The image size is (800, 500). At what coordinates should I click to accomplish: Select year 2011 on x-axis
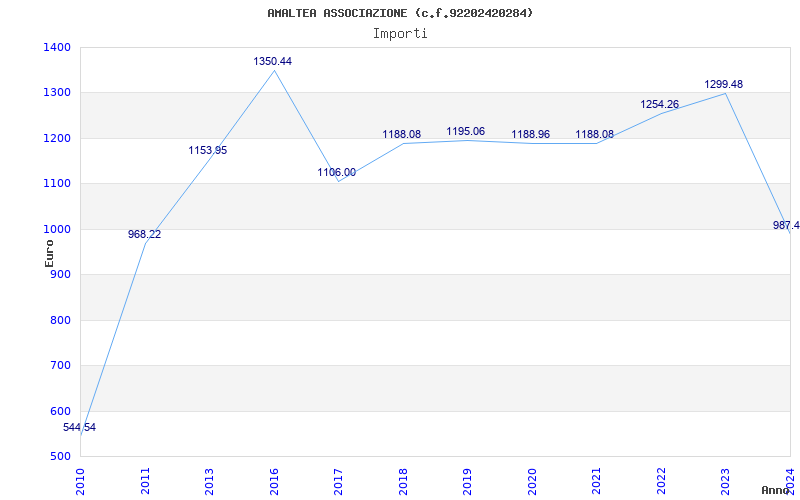pyautogui.click(x=145, y=482)
